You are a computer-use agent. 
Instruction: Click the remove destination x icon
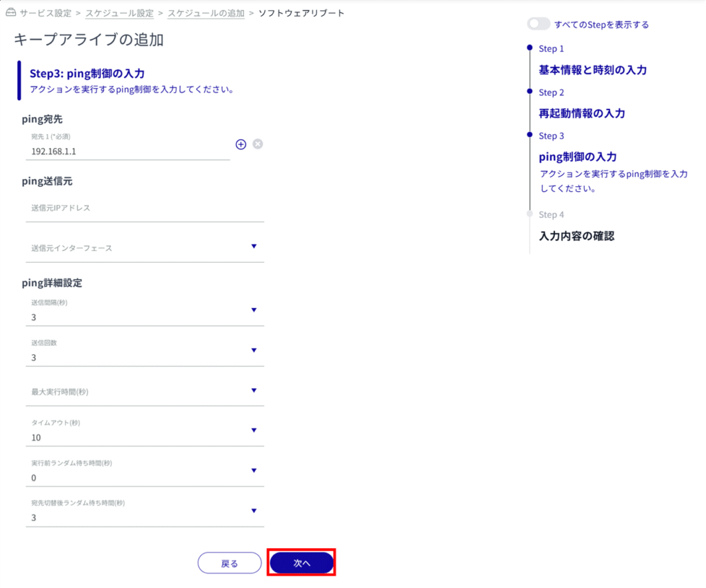tap(258, 144)
